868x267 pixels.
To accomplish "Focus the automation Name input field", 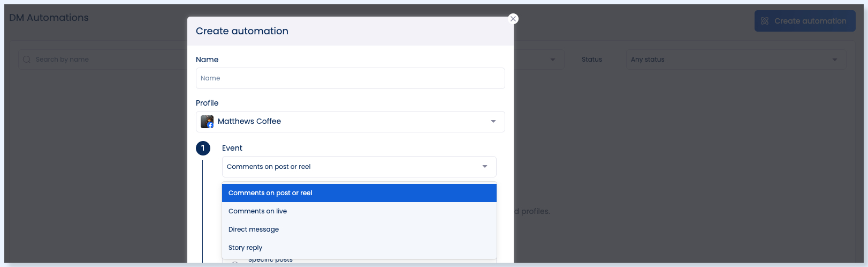I will pyautogui.click(x=350, y=78).
